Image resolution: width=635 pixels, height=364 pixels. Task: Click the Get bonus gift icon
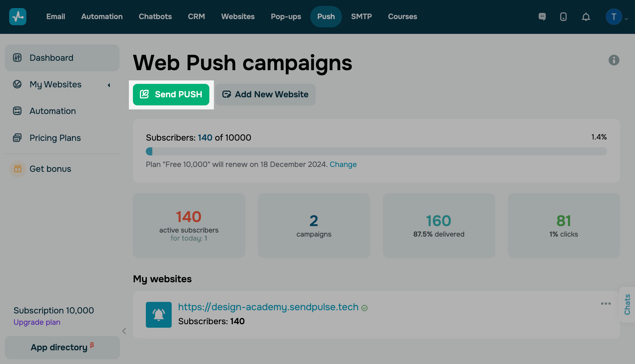pyautogui.click(x=18, y=169)
